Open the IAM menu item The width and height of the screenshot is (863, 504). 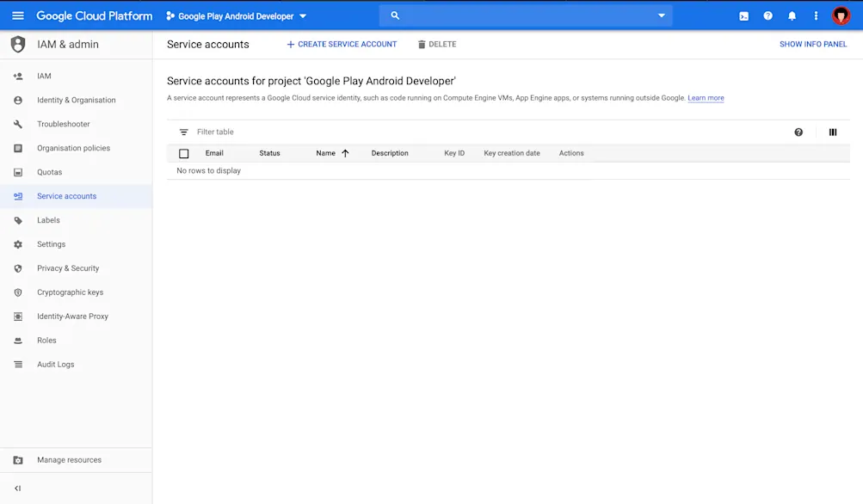44,76
